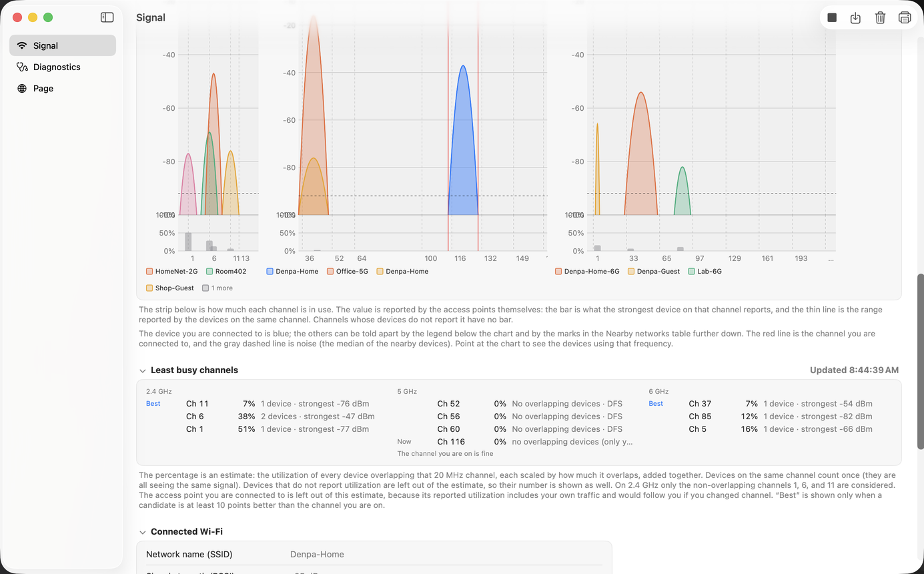The height and width of the screenshot is (574, 924).
Task: Click the blue "Best" label next to Ch 37
Action: [656, 404]
